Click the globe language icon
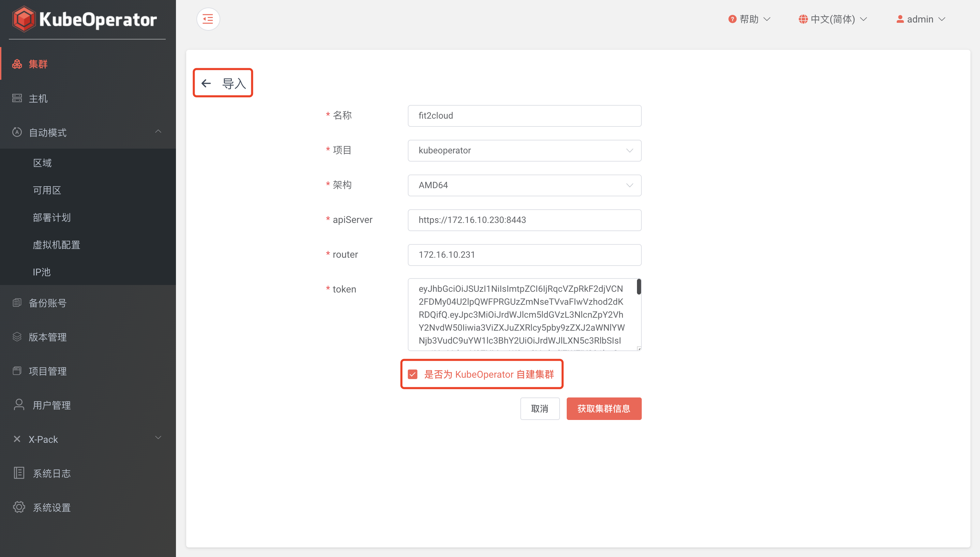Screen dimensions: 980x557 (x=803, y=19)
